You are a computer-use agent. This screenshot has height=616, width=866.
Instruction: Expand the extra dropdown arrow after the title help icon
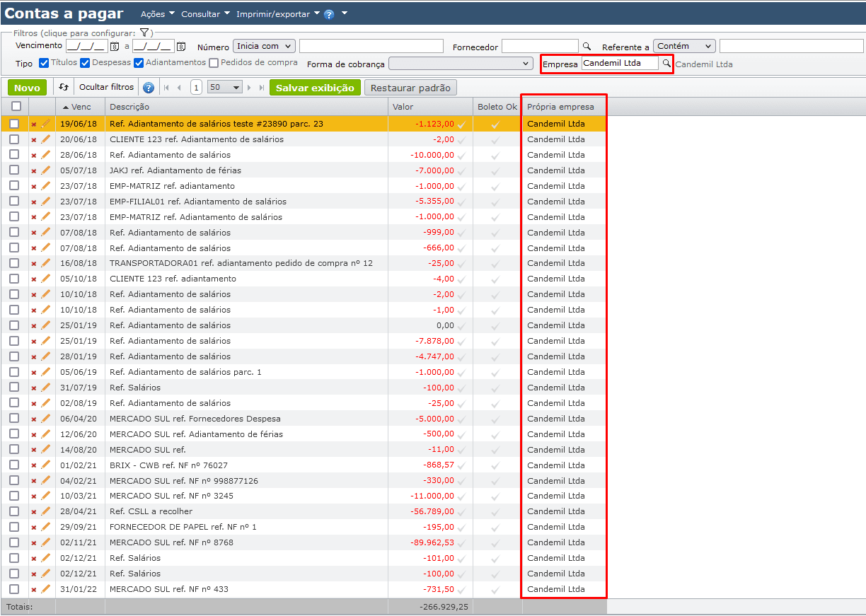[345, 13]
